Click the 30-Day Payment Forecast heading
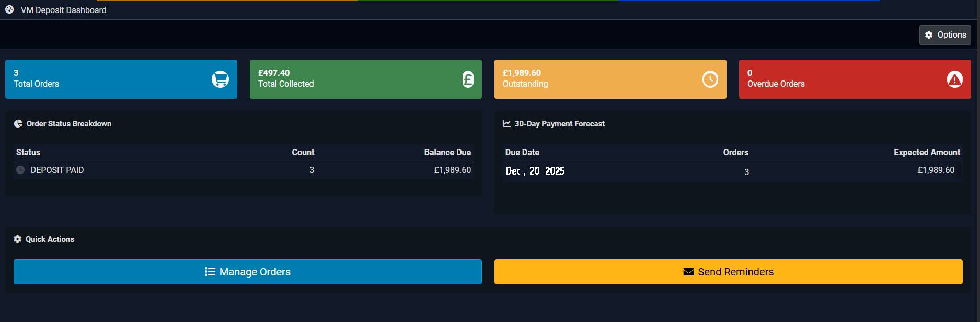This screenshot has width=980, height=322. pyautogui.click(x=559, y=124)
